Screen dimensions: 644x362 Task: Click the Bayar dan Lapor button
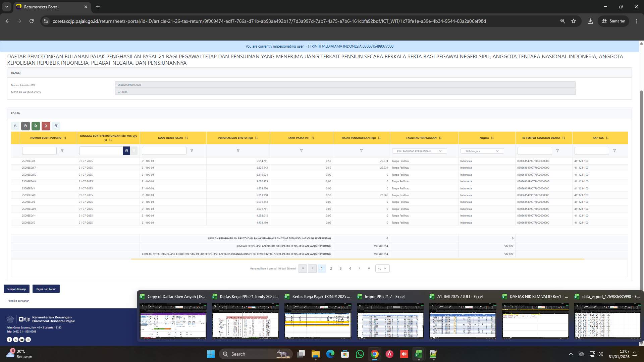click(46, 289)
